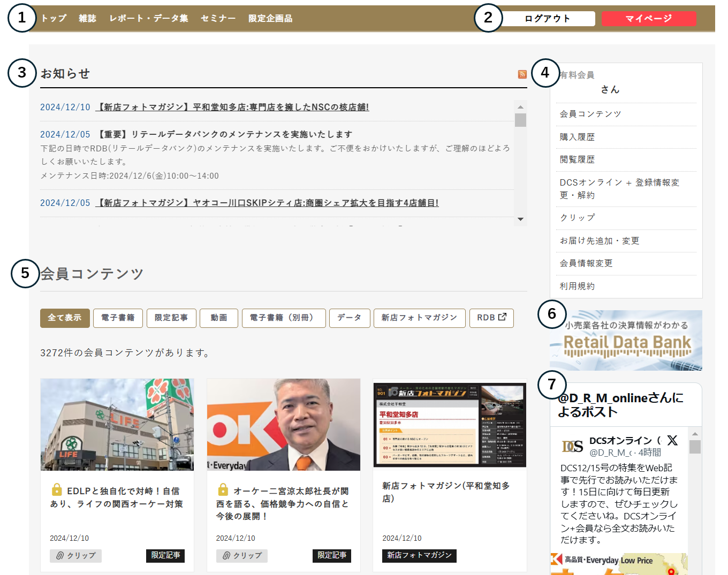Filter contents by 動画
Image resolution: width=728 pixels, height=575 pixels.
click(x=218, y=318)
